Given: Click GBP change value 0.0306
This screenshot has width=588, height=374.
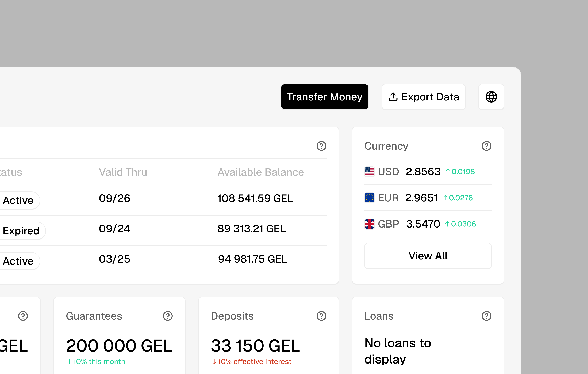Looking at the screenshot, I should tap(463, 224).
